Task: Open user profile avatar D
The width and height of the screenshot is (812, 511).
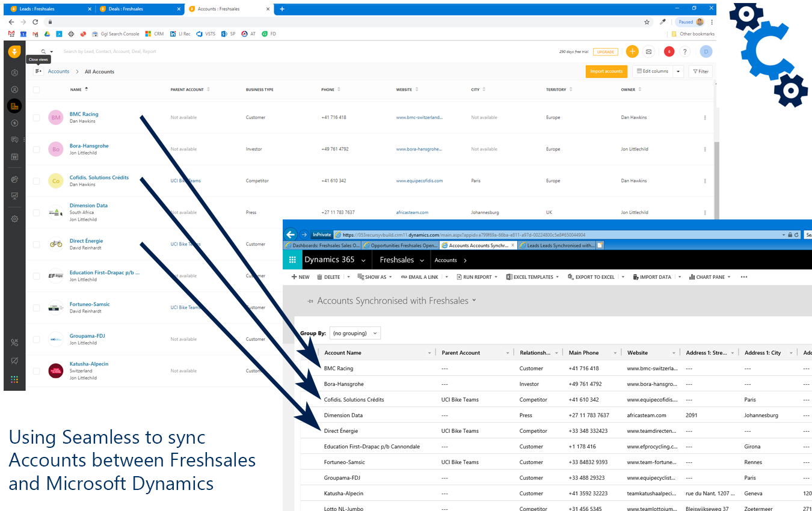Action: tap(706, 52)
